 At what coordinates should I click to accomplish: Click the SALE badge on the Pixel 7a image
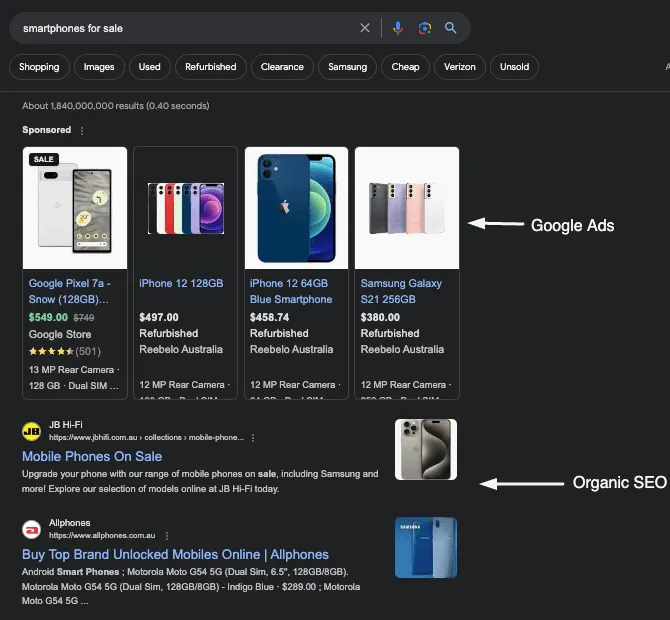[x=44, y=159]
